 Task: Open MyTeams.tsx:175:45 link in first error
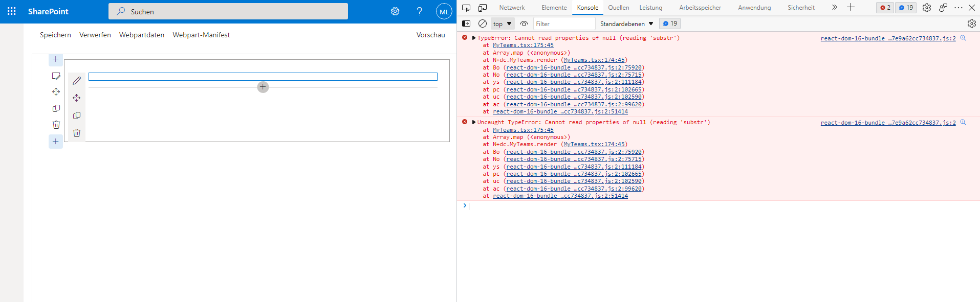tap(523, 45)
